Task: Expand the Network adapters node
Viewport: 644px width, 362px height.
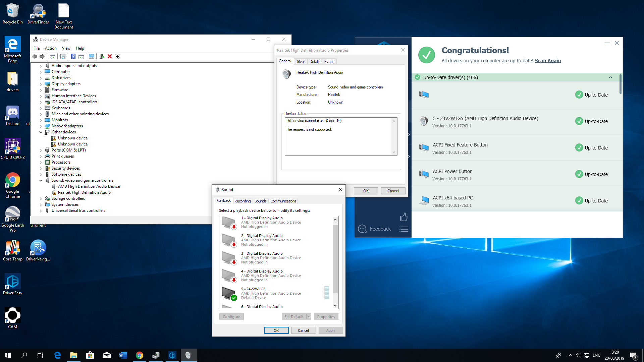Action: click(41, 126)
